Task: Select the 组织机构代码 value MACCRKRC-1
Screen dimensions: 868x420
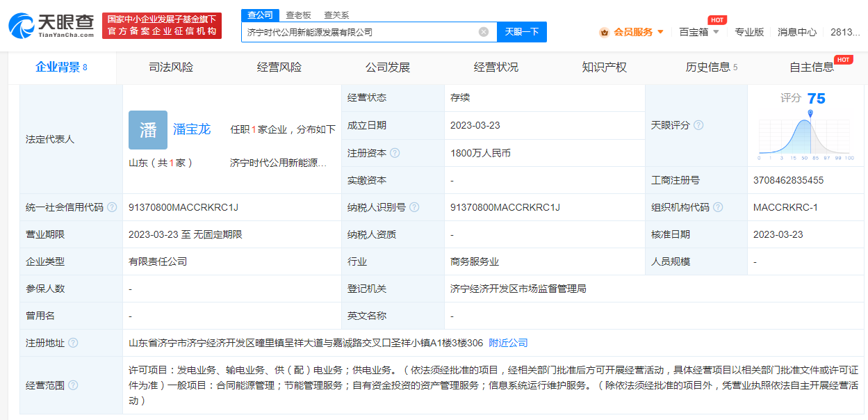Action: (x=785, y=207)
